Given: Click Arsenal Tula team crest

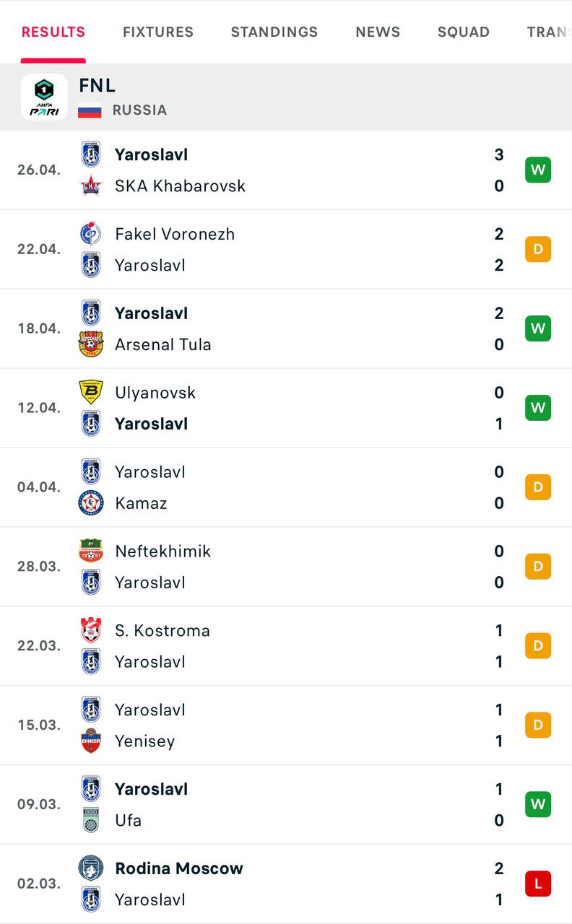Looking at the screenshot, I should (x=91, y=344).
